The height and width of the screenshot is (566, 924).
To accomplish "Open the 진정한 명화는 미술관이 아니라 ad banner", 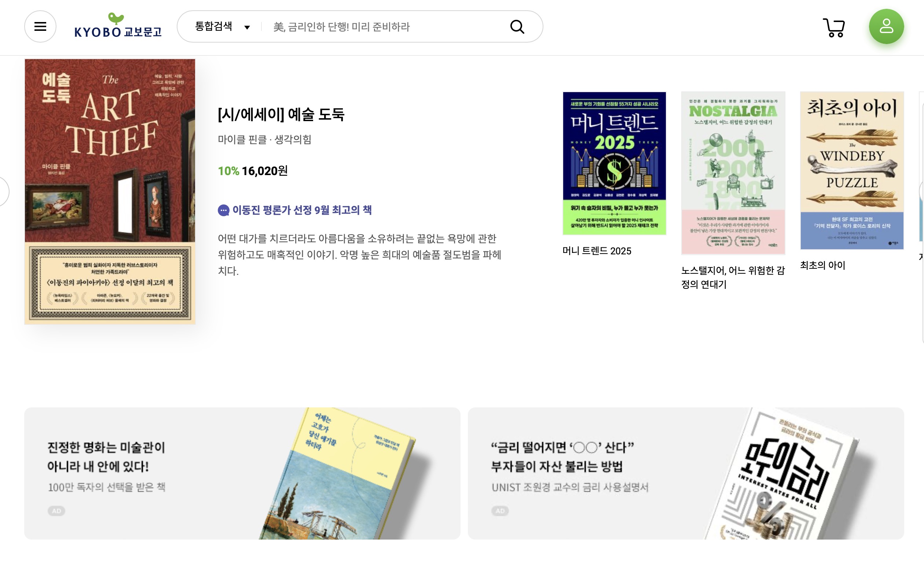I will tap(242, 473).
